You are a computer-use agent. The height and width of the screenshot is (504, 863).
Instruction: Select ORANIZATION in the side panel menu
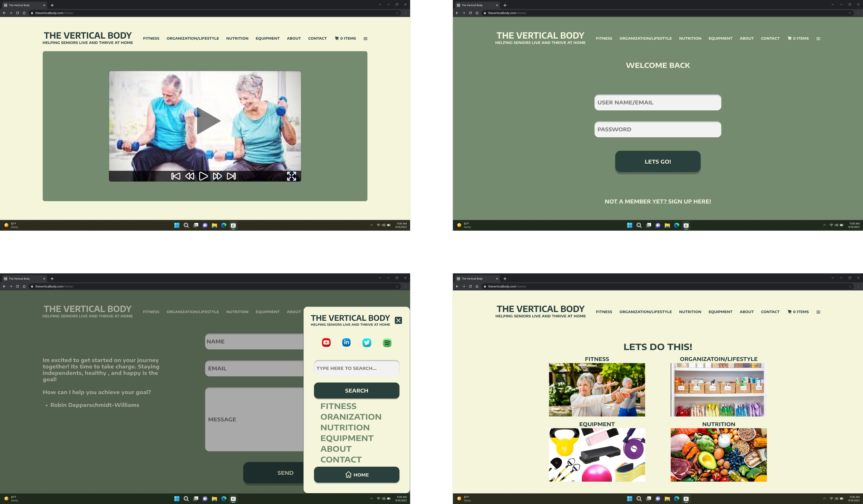click(351, 417)
